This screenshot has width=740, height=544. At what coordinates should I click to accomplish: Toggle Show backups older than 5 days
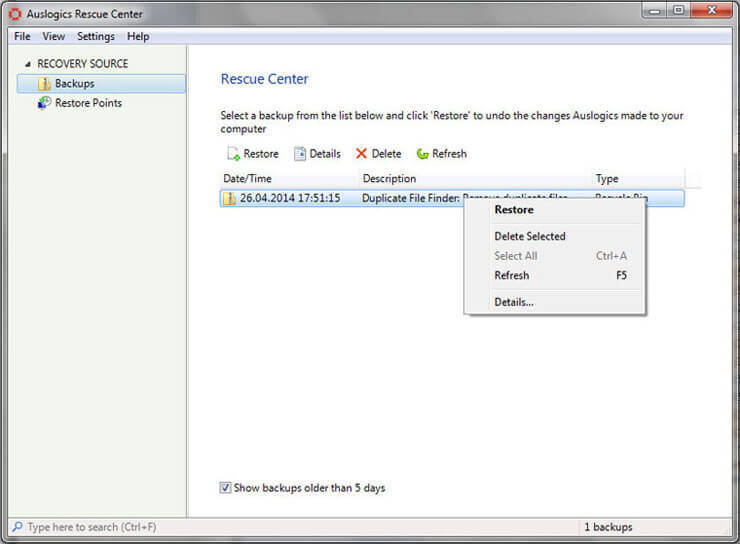pos(225,488)
